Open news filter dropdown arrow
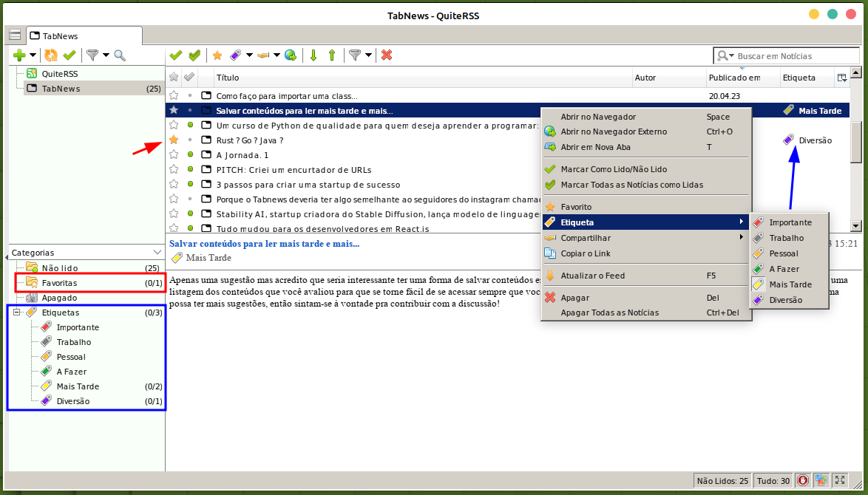868x495 pixels. [368, 55]
